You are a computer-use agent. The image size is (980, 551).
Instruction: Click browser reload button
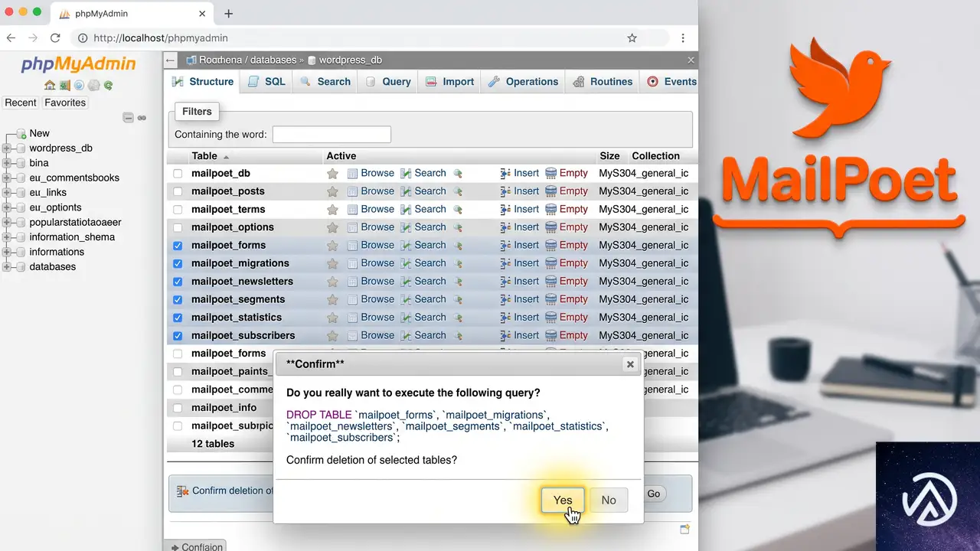55,37
